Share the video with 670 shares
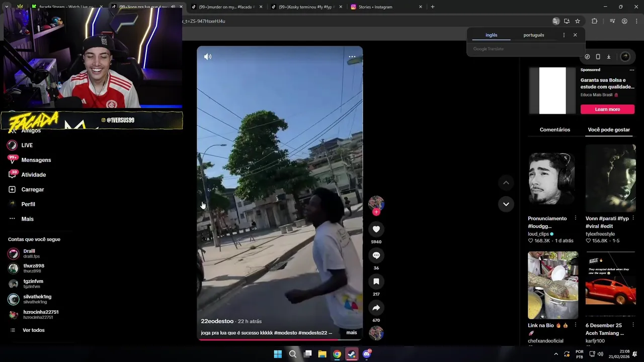This screenshot has width=644, height=362. tap(376, 308)
